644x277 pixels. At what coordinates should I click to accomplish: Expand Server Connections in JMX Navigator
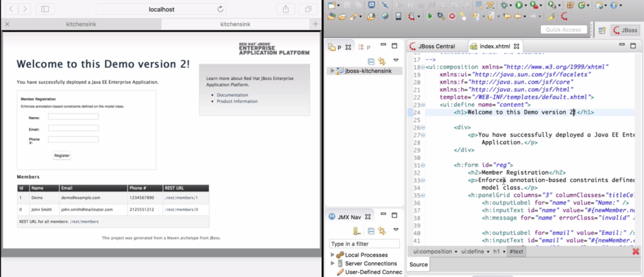click(x=333, y=263)
